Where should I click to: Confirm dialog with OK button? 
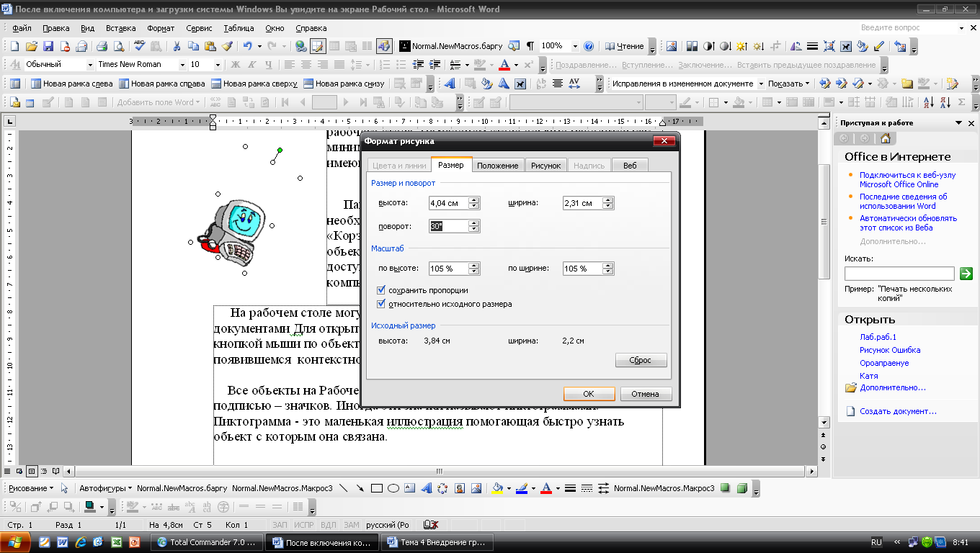point(589,394)
